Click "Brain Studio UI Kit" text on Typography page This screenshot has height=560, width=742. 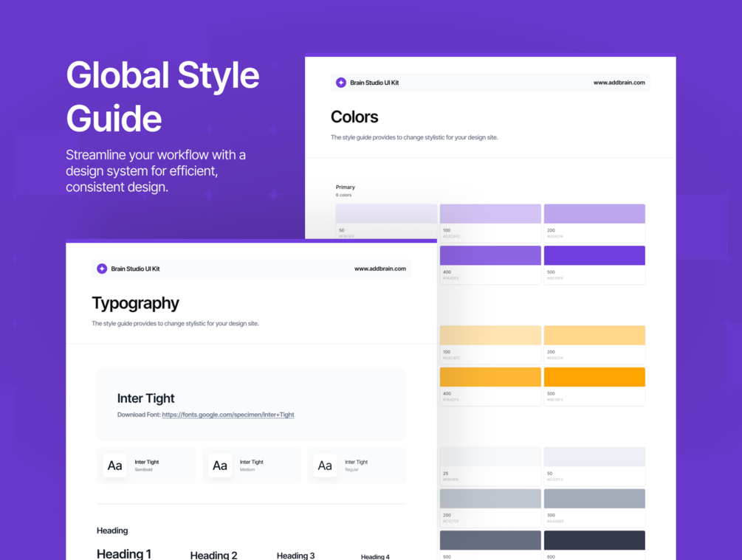click(x=135, y=269)
